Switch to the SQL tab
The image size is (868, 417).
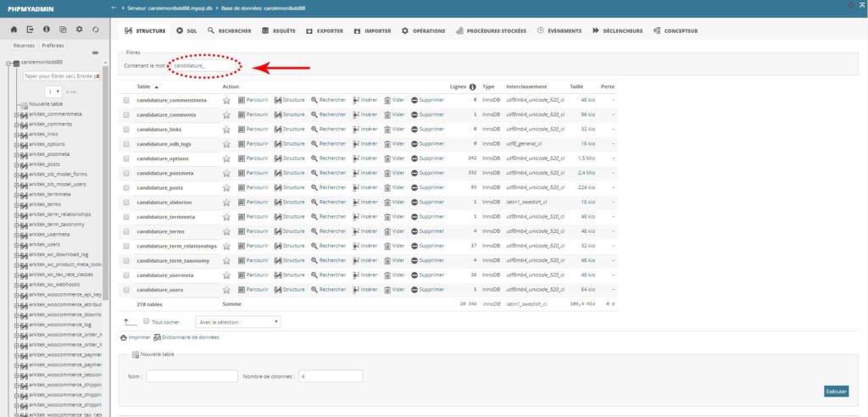(x=186, y=31)
